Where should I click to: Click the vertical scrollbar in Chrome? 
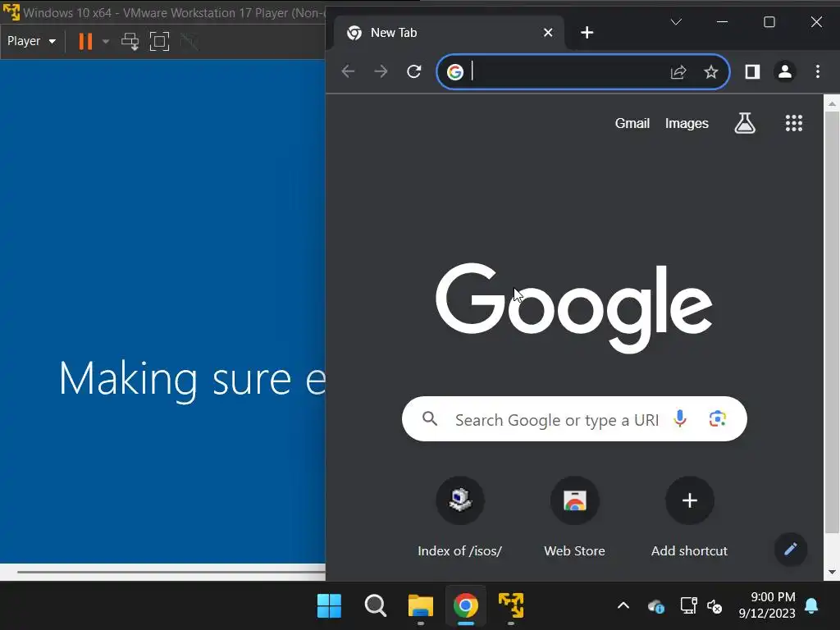[832, 322]
